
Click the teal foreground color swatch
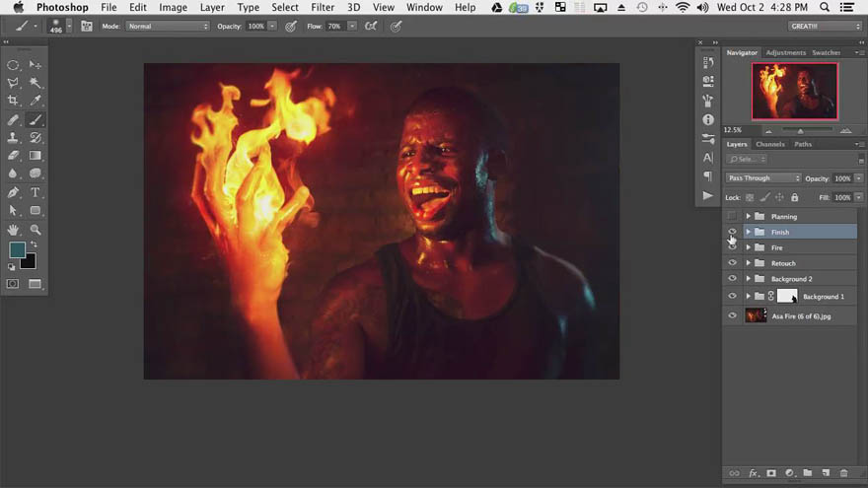point(16,249)
